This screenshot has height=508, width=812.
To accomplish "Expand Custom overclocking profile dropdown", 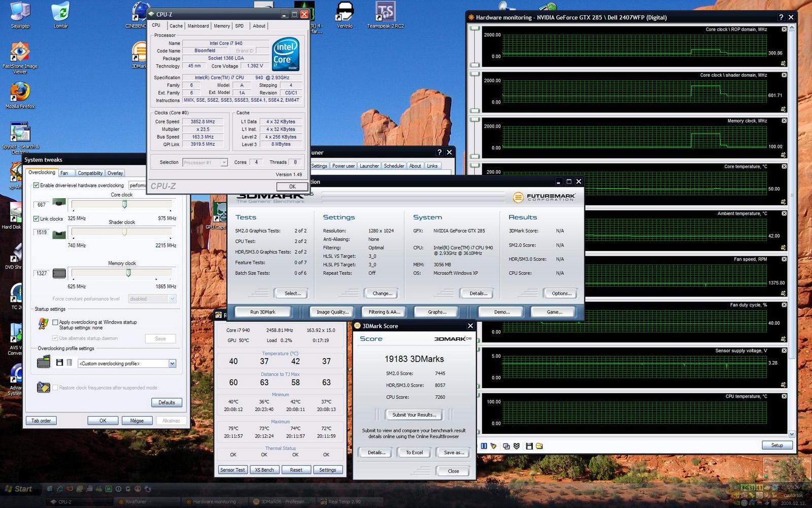I will (172, 364).
